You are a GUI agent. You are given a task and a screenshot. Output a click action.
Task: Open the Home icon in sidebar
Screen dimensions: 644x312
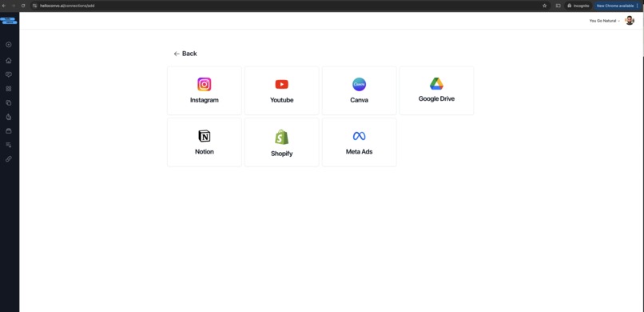point(9,61)
